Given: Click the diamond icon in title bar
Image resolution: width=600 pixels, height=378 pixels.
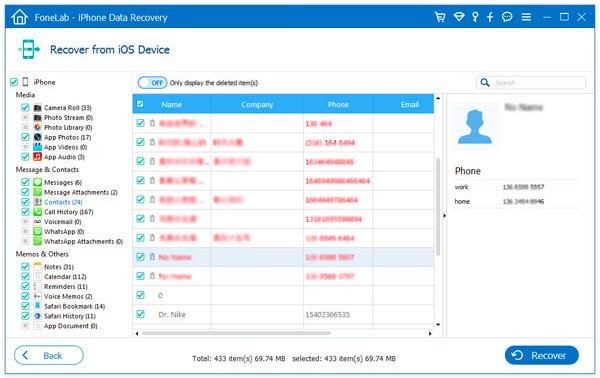Looking at the screenshot, I should pyautogui.click(x=459, y=17).
